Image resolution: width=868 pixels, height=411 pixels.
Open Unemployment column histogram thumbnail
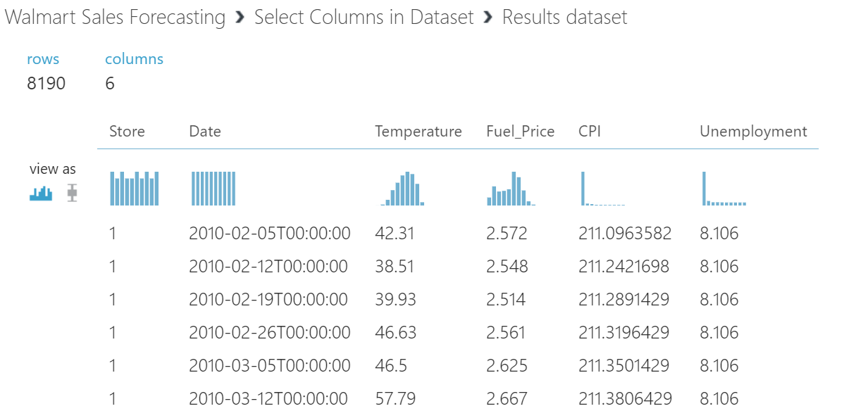[x=724, y=188]
